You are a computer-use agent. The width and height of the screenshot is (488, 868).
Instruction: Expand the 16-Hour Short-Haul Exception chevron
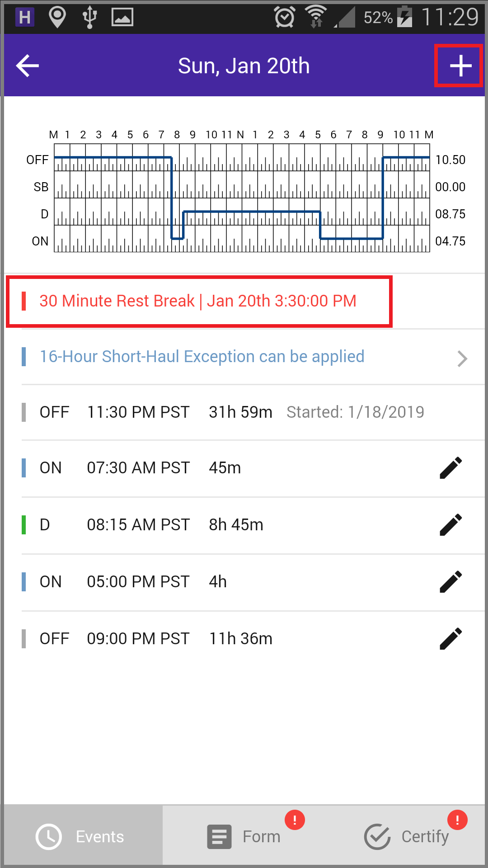point(462,359)
